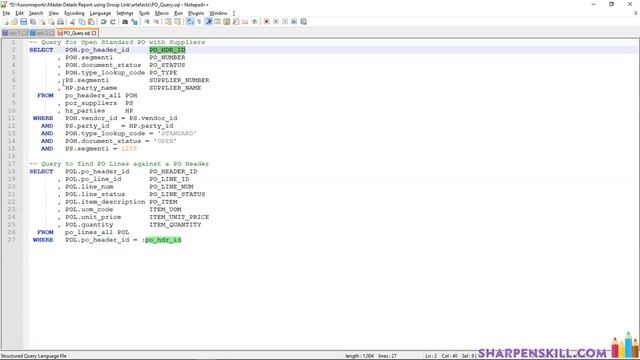The image size is (640, 360).
Task: Click the Redo toolbar icon
Action: (113, 22)
